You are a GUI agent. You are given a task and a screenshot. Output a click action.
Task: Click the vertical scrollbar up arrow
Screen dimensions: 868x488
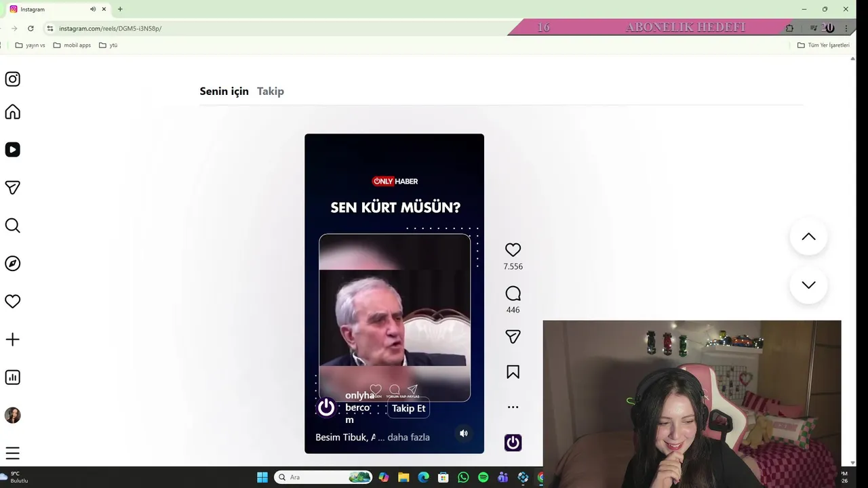tap(852, 59)
